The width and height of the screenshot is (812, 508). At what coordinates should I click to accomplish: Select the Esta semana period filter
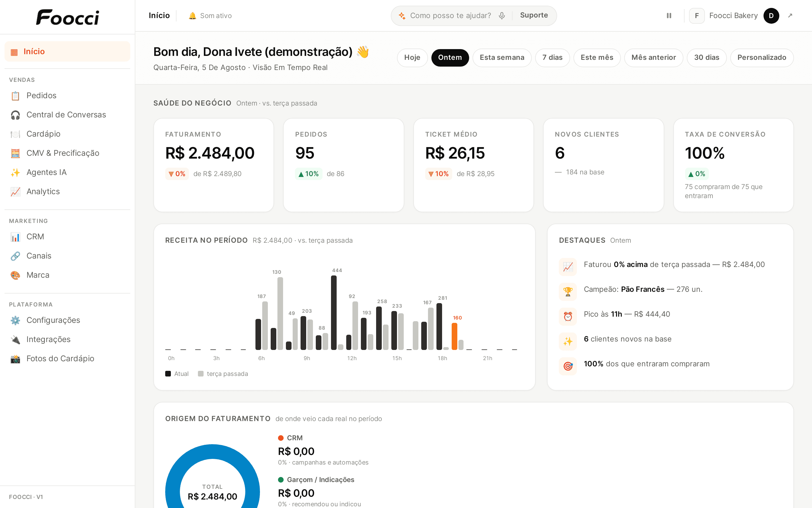click(x=502, y=58)
